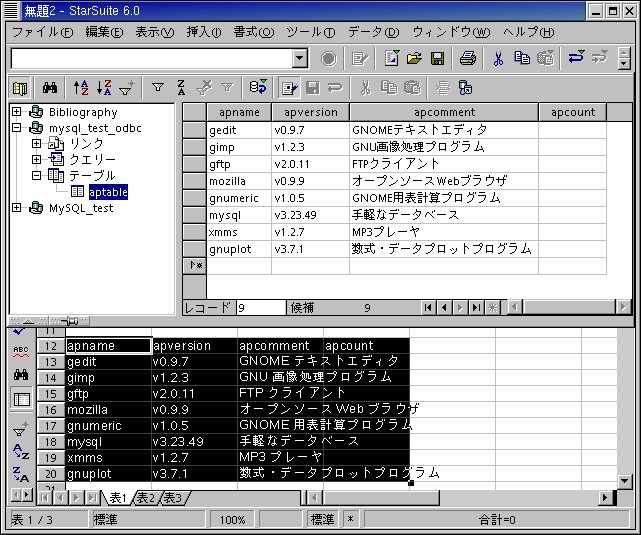
Task: Click the apname column header
Action: click(239, 112)
